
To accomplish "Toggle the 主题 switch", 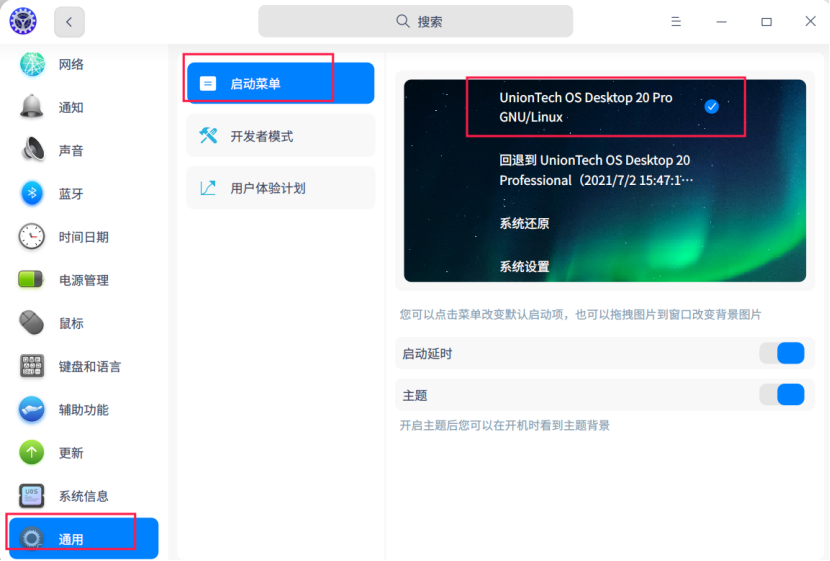I will tap(782, 395).
